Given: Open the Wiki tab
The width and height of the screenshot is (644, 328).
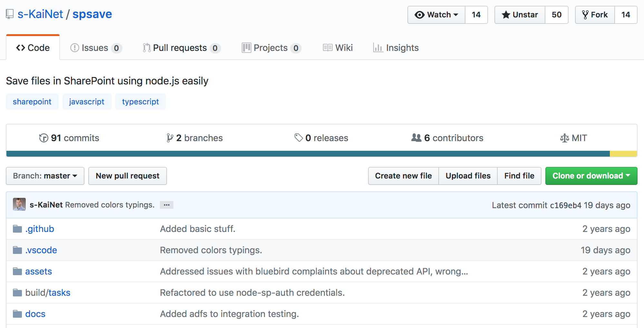Looking at the screenshot, I should point(338,48).
